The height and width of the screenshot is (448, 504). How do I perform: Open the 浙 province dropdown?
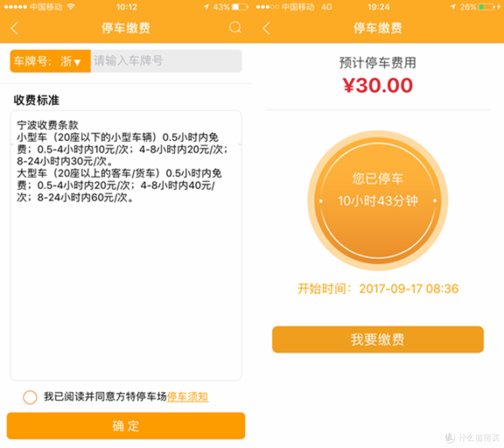[x=71, y=61]
